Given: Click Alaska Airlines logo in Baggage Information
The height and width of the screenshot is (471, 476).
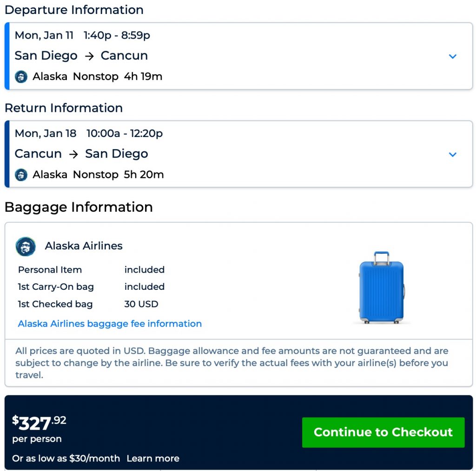Looking at the screenshot, I should 26,246.
